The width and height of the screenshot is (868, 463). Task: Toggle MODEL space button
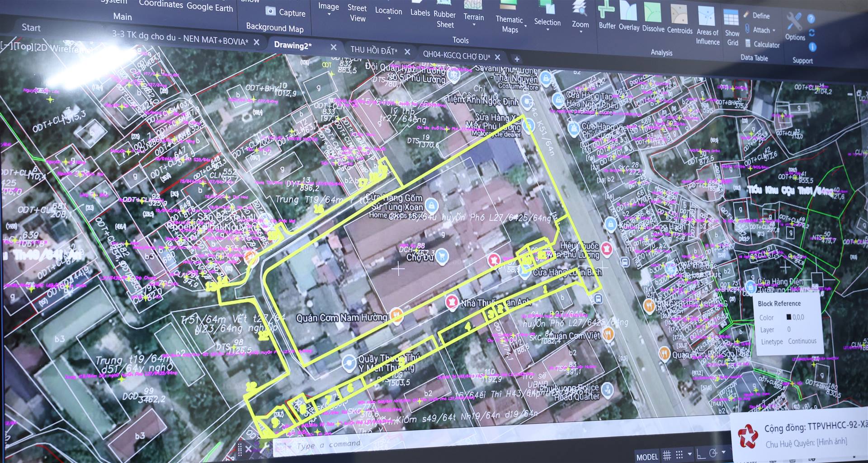pos(647,457)
